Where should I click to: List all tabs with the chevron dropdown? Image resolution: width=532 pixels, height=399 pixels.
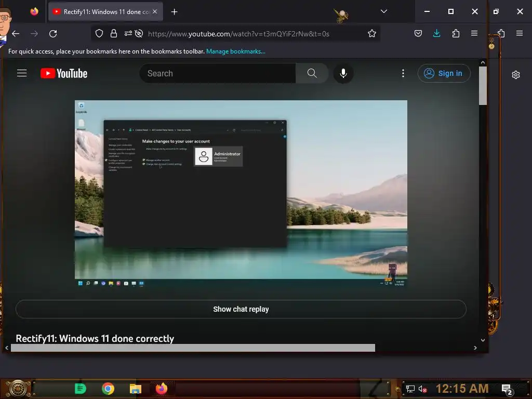pos(384,11)
